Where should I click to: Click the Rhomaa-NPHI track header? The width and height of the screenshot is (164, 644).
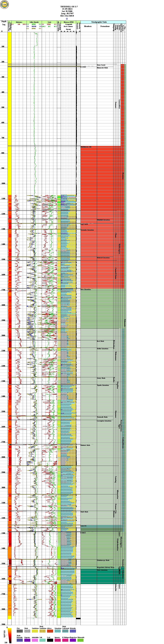(68, 22)
